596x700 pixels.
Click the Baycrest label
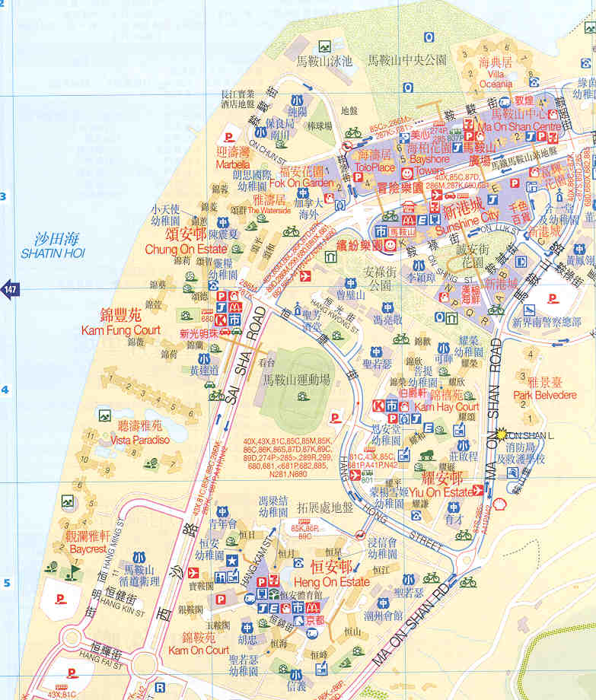(x=88, y=549)
